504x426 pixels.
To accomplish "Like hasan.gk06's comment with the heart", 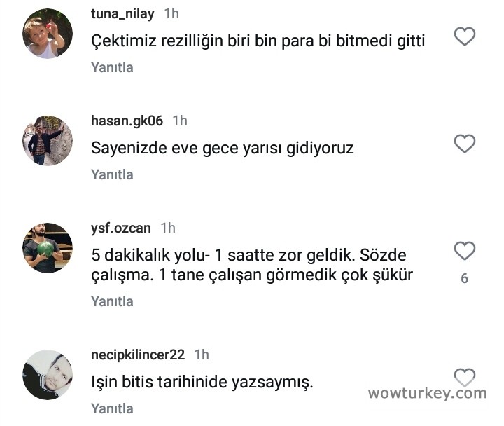I will pos(465,144).
